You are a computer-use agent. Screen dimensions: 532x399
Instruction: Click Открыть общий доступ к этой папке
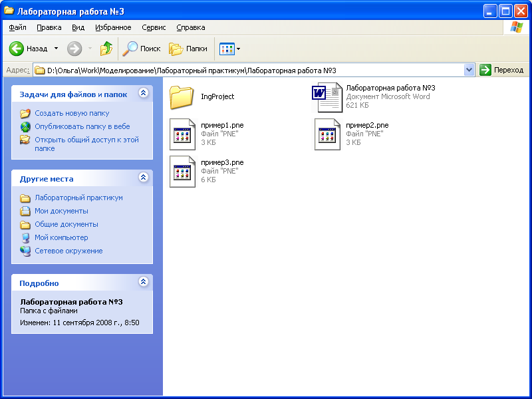coord(87,144)
